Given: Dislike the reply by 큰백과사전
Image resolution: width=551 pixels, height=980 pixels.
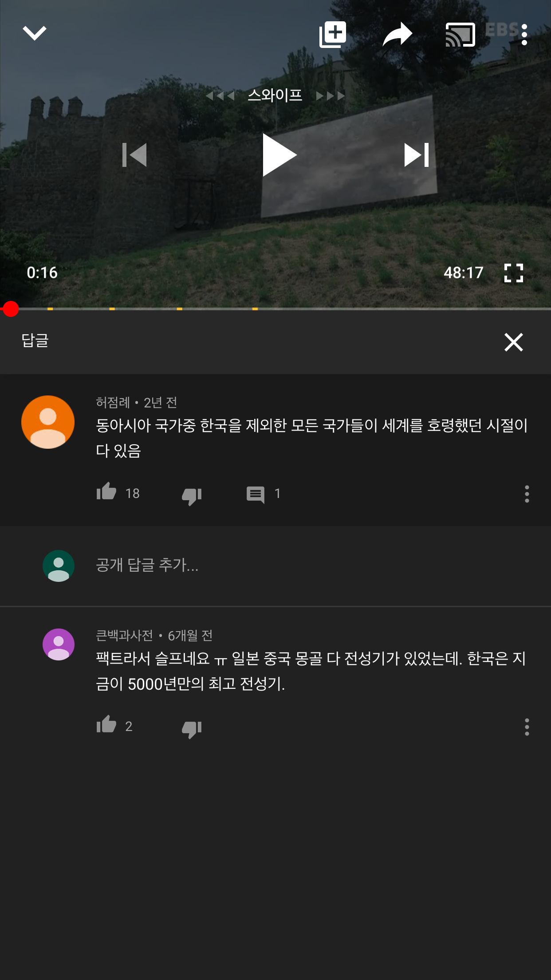Looking at the screenshot, I should [x=192, y=728].
